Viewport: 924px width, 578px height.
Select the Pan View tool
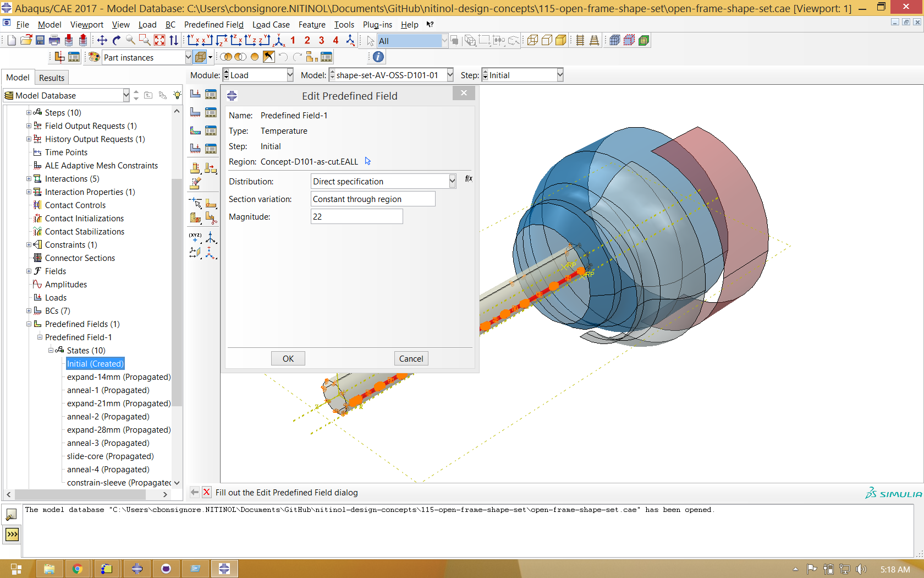pyautogui.click(x=102, y=40)
